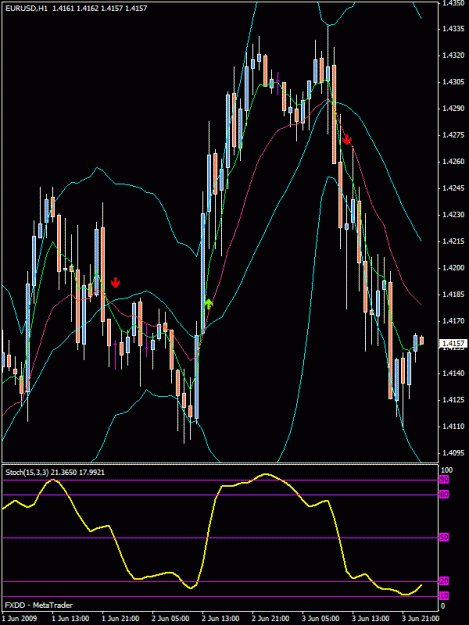The height and width of the screenshot is (625, 469).
Task: Click the stochastic 50 level label
Action: [444, 538]
